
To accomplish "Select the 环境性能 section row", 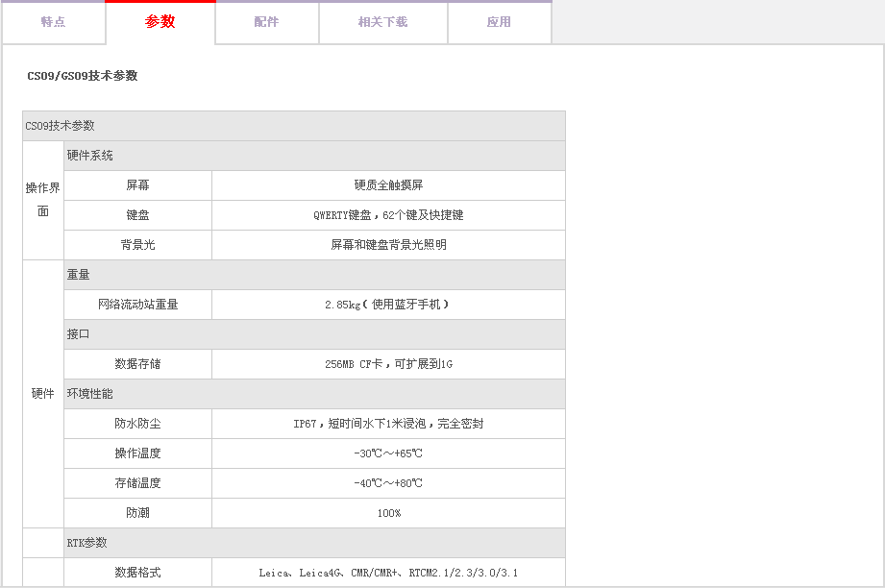I will (x=313, y=394).
